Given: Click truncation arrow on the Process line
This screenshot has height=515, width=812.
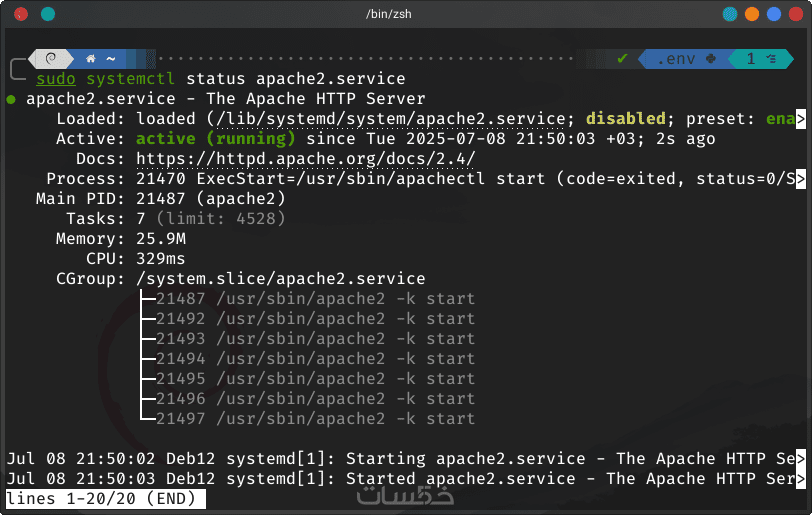Looking at the screenshot, I should [800, 179].
